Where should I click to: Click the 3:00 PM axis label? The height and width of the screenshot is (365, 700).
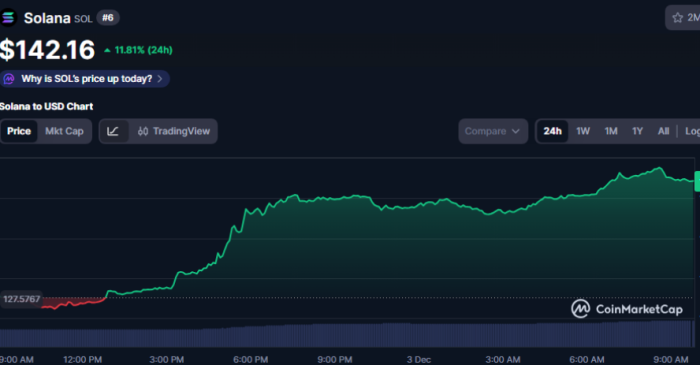167,360
